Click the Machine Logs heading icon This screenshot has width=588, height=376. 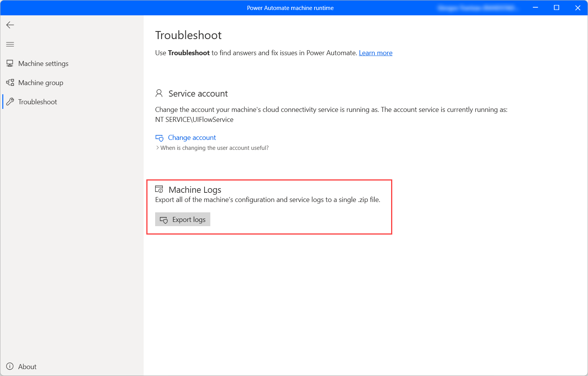pos(159,189)
